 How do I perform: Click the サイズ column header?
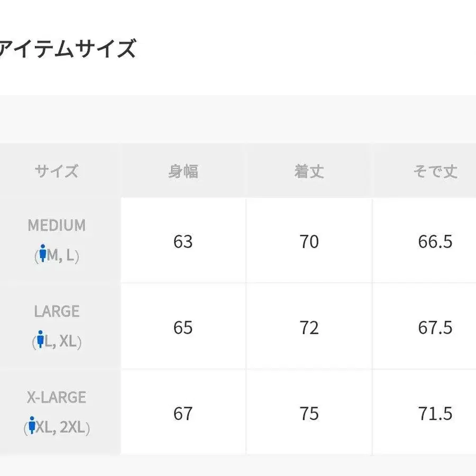tap(57, 171)
